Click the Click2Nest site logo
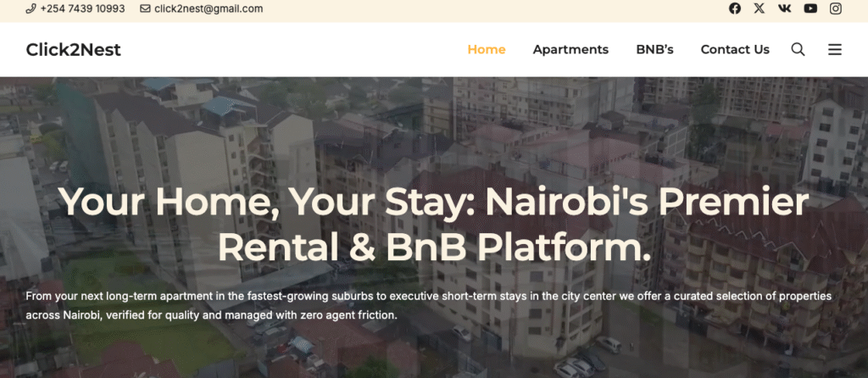This screenshot has height=378, width=868. pos(73,50)
